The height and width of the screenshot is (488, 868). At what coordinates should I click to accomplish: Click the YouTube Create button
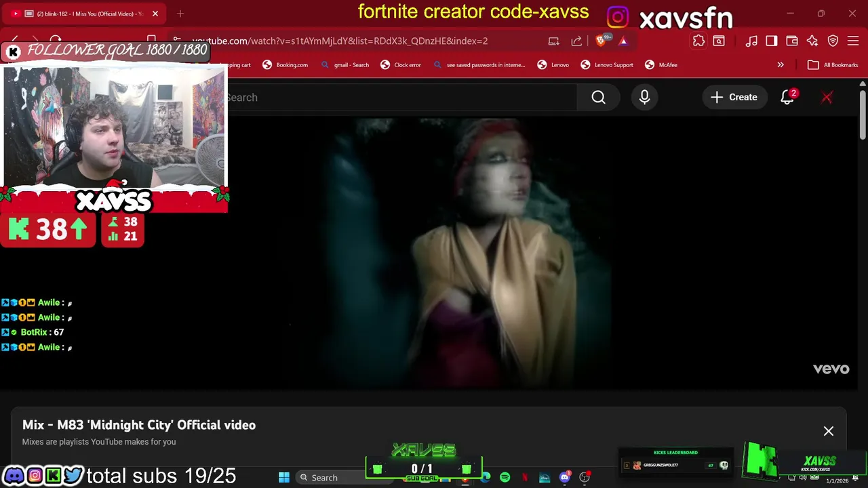click(x=734, y=98)
